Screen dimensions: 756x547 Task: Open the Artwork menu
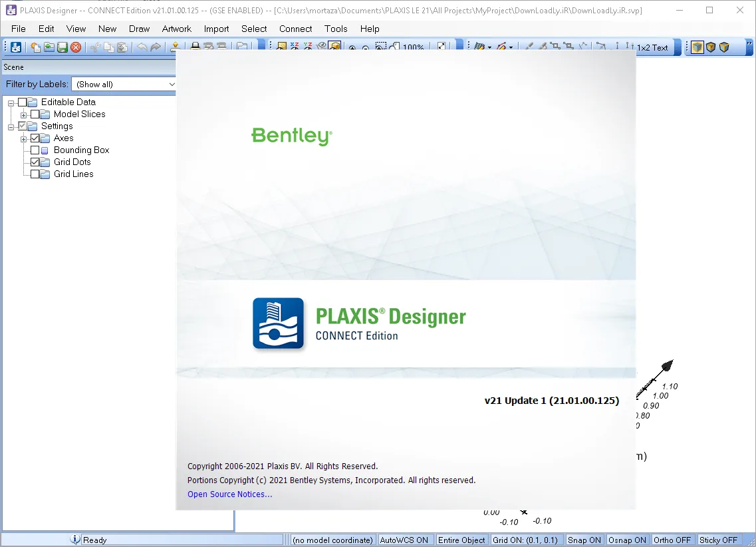[176, 29]
